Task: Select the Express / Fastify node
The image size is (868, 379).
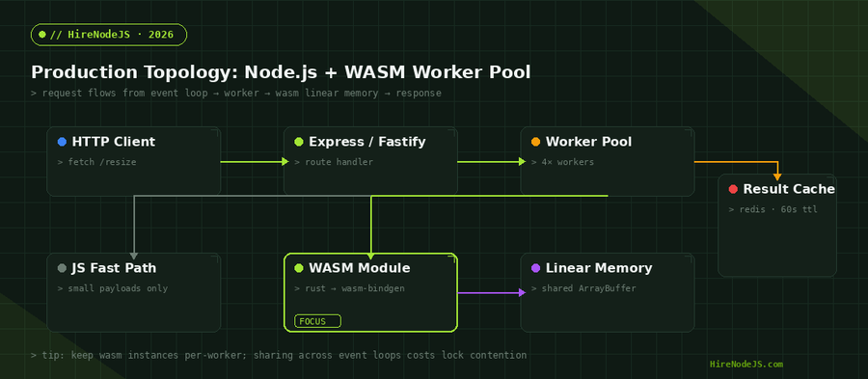Action: pyautogui.click(x=371, y=162)
